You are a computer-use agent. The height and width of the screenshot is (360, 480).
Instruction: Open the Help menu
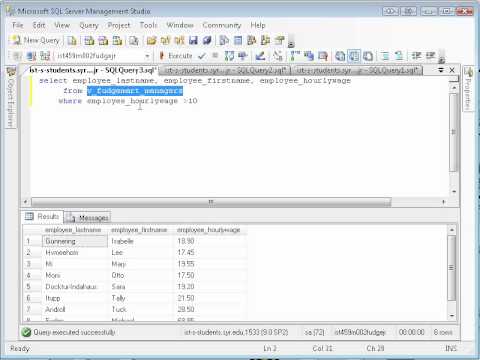click(x=258, y=25)
